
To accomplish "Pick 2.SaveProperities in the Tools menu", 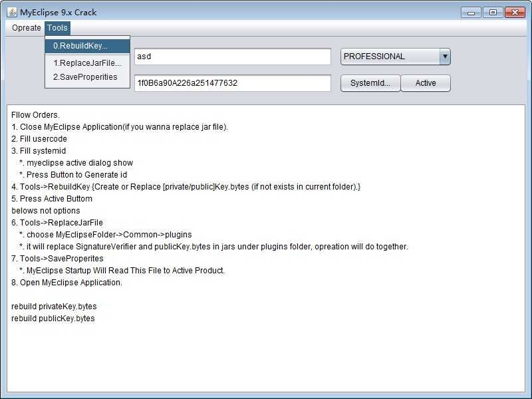I will point(88,77).
